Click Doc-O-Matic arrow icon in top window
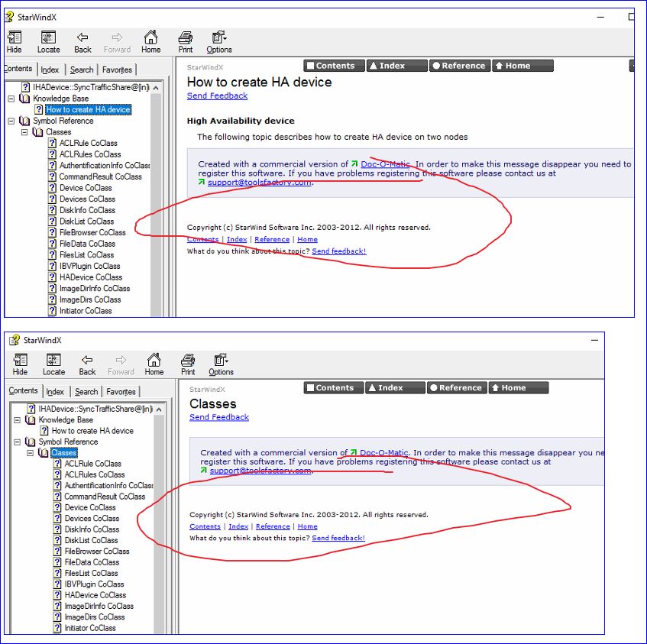Image resolution: width=647 pixels, height=644 pixels. tap(354, 163)
